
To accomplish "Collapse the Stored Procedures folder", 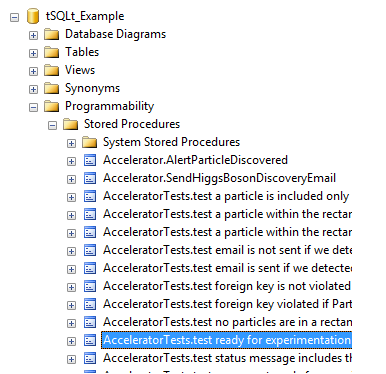I will pyautogui.click(x=52, y=125).
